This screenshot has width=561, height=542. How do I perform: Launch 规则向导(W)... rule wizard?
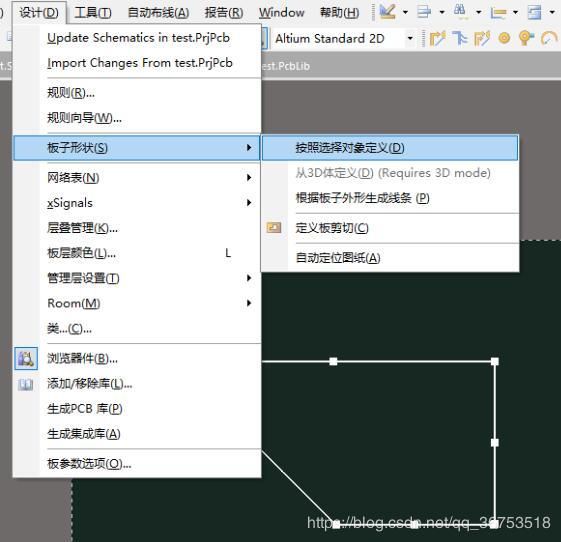pos(137,117)
